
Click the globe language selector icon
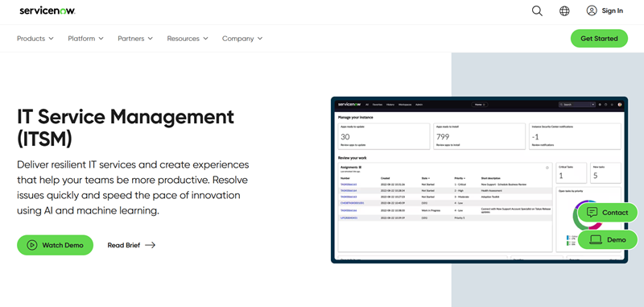click(x=565, y=11)
